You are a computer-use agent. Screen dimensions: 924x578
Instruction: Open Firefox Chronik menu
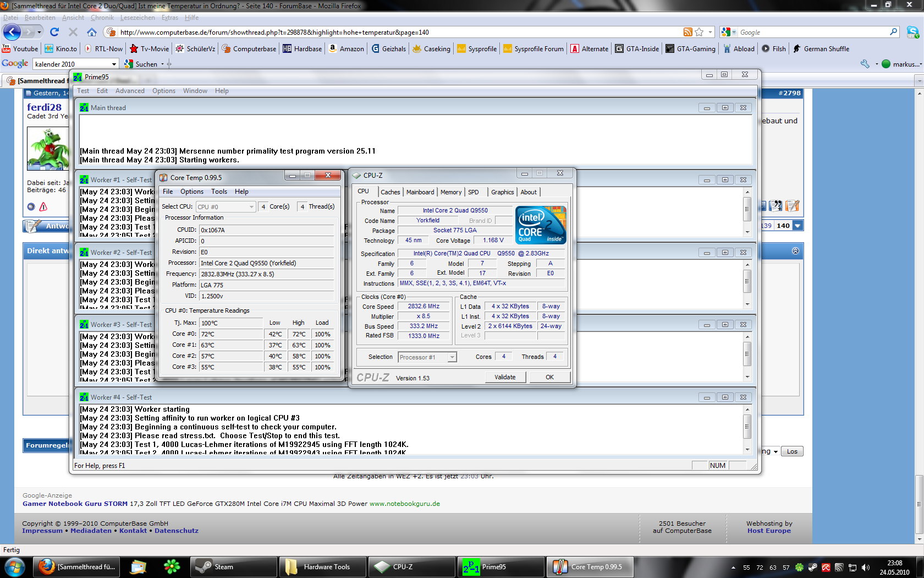[102, 18]
